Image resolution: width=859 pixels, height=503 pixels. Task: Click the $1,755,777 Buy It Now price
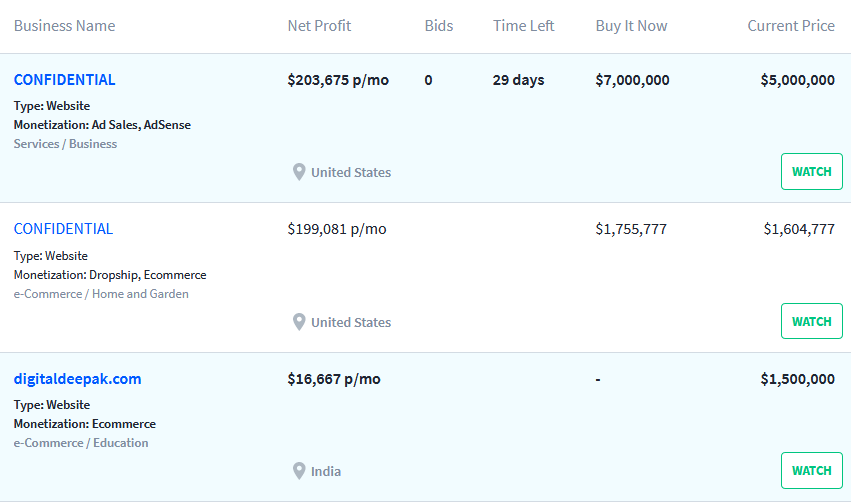pyautogui.click(x=631, y=229)
